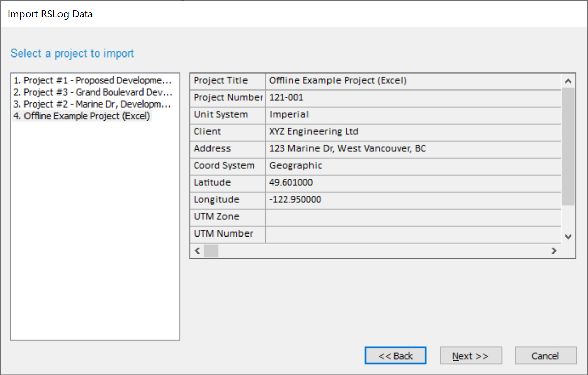Viewport: 588px width, 375px height.
Task: Go to the previous step with Back
Action: 395,356
